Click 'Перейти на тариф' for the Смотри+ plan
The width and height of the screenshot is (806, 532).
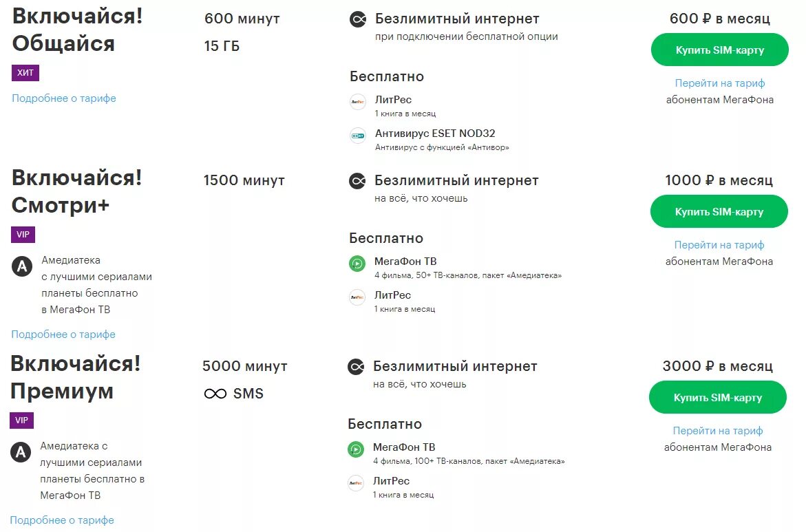click(x=719, y=245)
